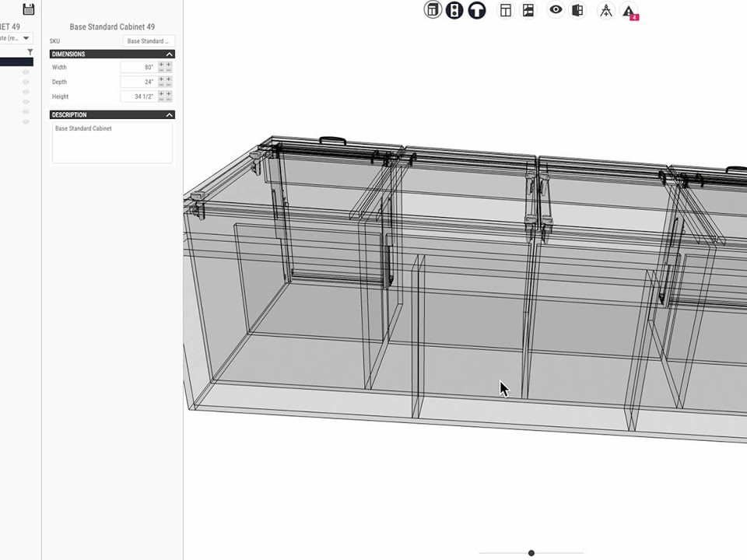Collapse the Dimensions section
This screenshot has width=747, height=560.
[x=169, y=54]
